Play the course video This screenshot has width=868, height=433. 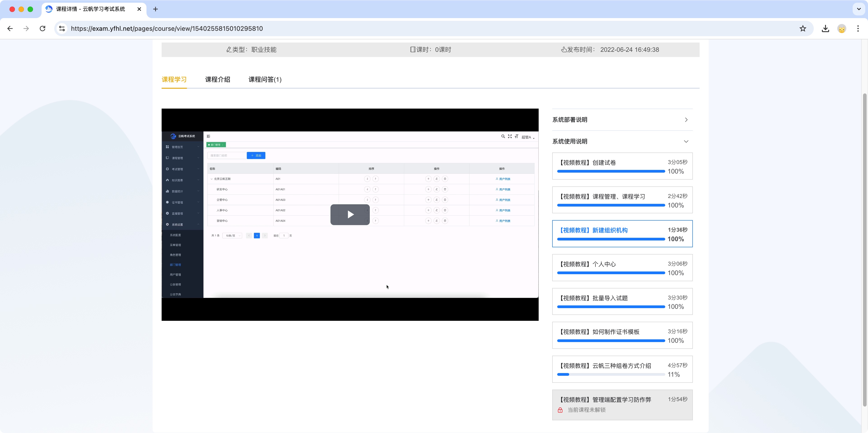[x=350, y=214]
